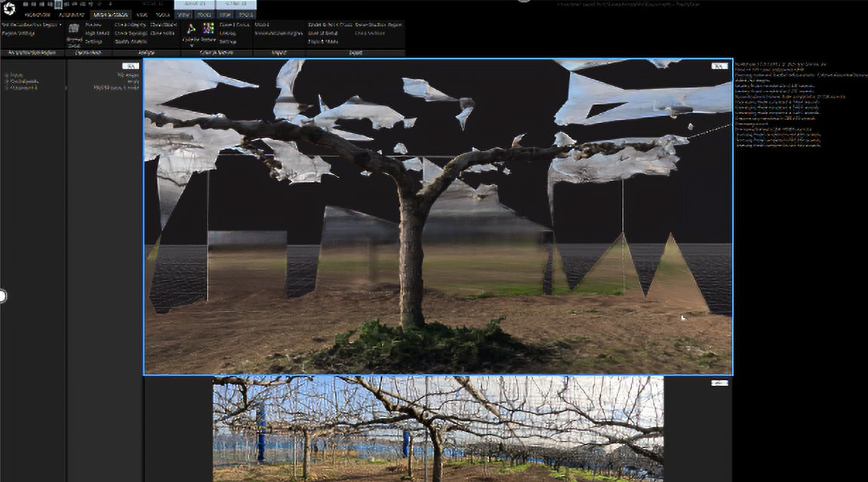Run Check Integrity on the model
This screenshot has width=868, height=482.
tap(131, 25)
